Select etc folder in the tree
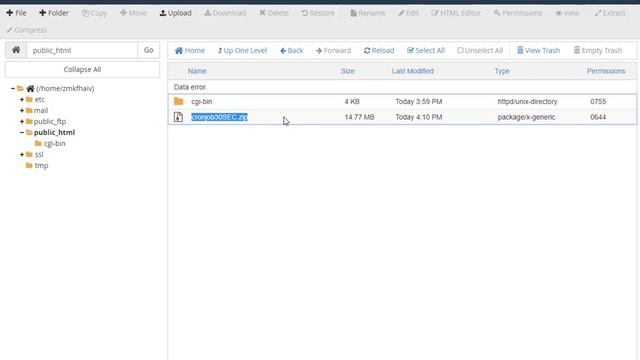Viewport: 640px width, 360px height. click(x=40, y=100)
